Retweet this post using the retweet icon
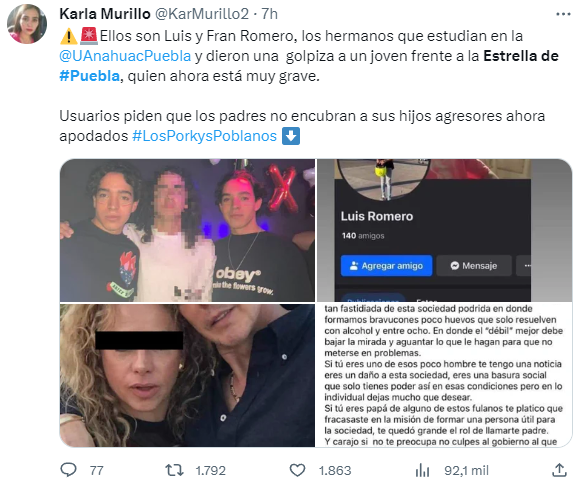This screenshot has width=579, height=485. pyautogui.click(x=174, y=470)
